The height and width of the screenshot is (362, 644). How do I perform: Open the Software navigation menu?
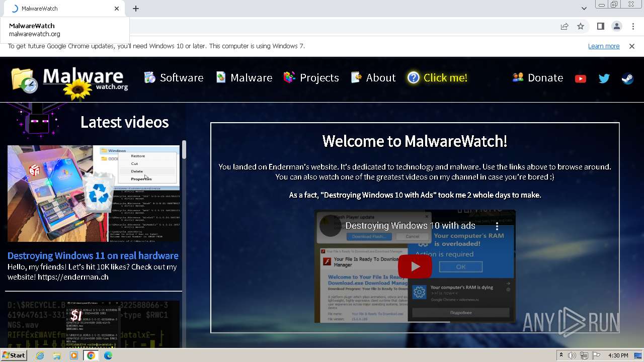[x=174, y=77]
